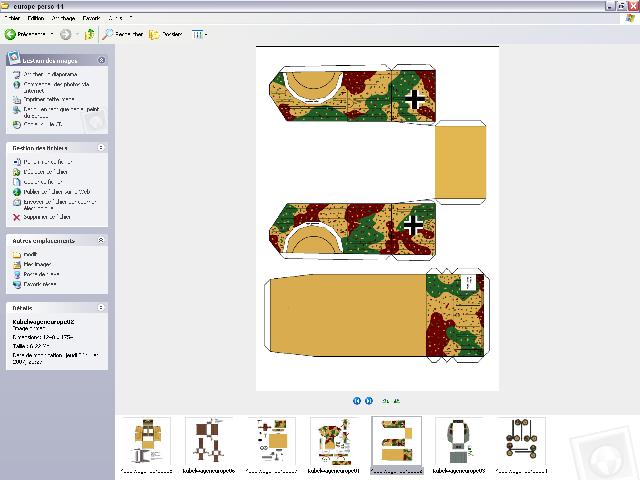The image size is (640, 480).
Task: Open the Précédente history dropdown arrow
Action: [x=52, y=34]
